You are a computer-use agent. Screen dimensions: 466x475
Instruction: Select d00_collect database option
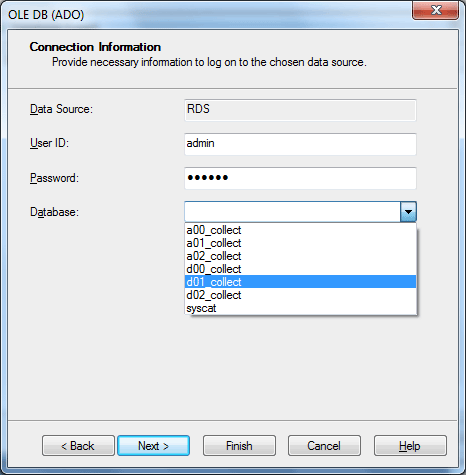pos(300,269)
